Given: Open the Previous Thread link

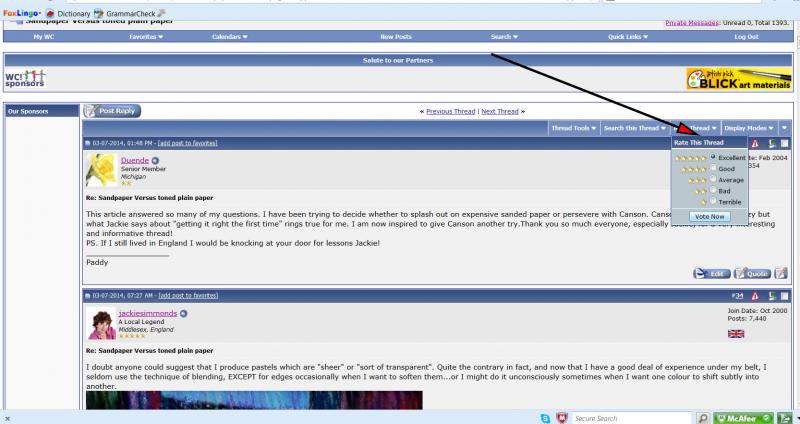Looking at the screenshot, I should tap(451, 111).
